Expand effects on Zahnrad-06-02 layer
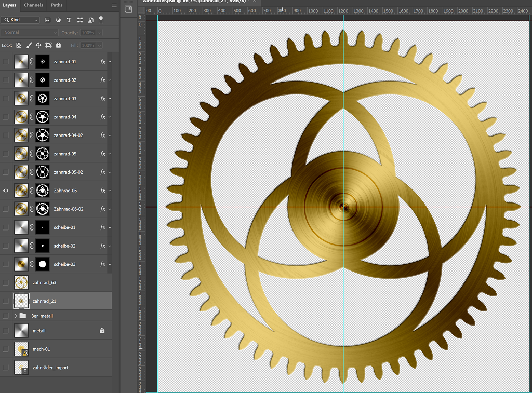The height and width of the screenshot is (393, 532). click(110, 209)
